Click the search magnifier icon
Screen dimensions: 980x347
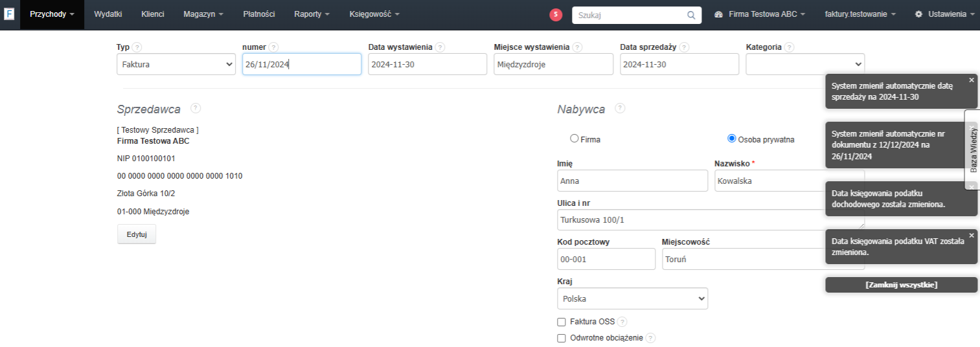pos(691,15)
